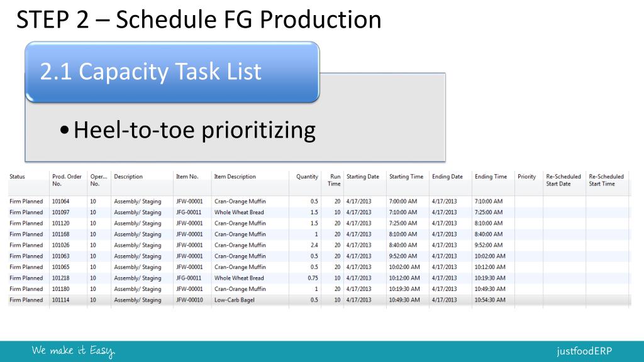644x362 pixels.
Task: Click item number JFW-00010
Action: pyautogui.click(x=190, y=300)
